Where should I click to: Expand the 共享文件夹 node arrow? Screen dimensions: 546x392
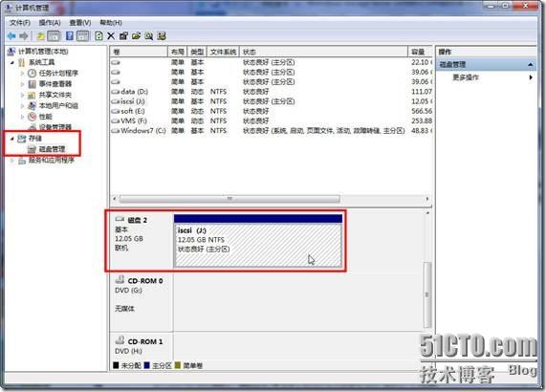[22, 95]
